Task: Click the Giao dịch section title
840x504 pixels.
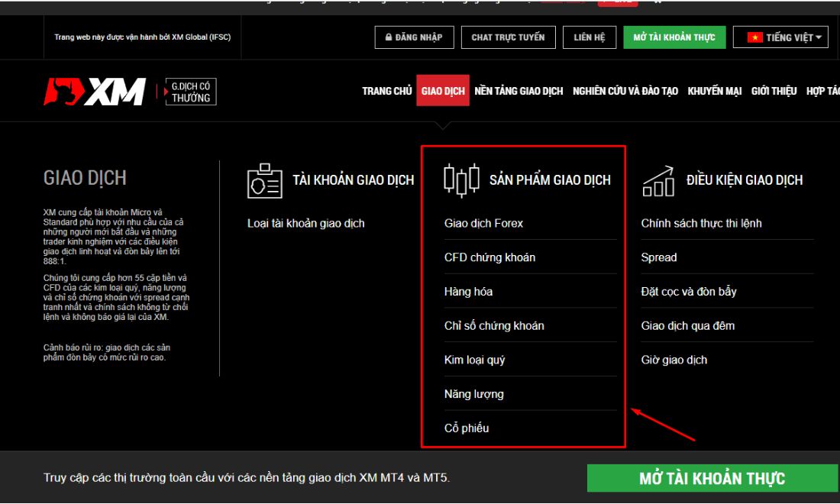Action: 85,178
